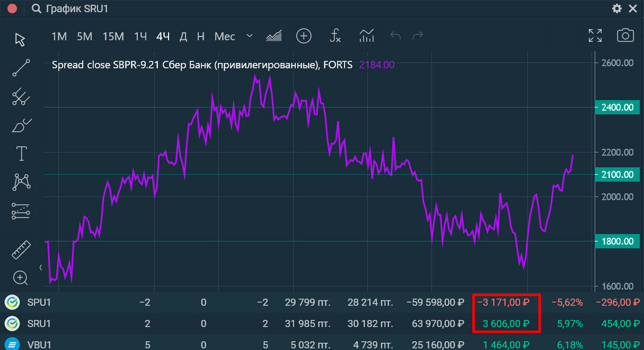Click the 2100.00 price level label
644x350 pixels.
[617, 174]
